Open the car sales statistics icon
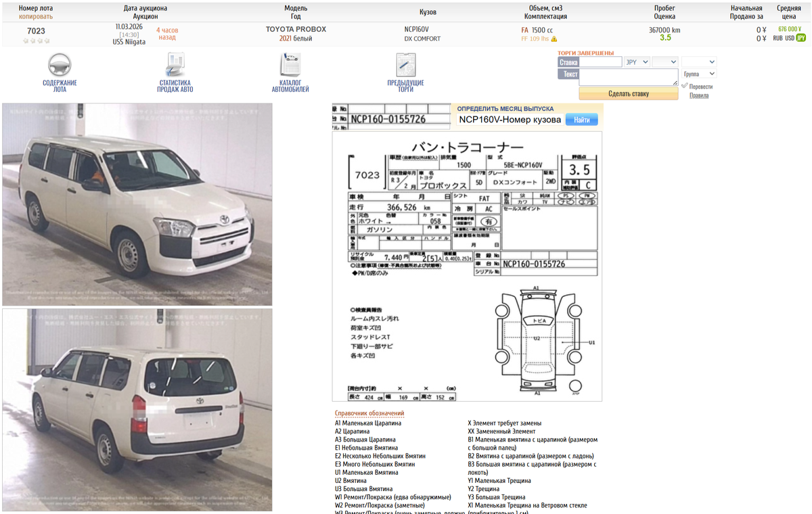This screenshot has height=514, width=812. [175, 65]
